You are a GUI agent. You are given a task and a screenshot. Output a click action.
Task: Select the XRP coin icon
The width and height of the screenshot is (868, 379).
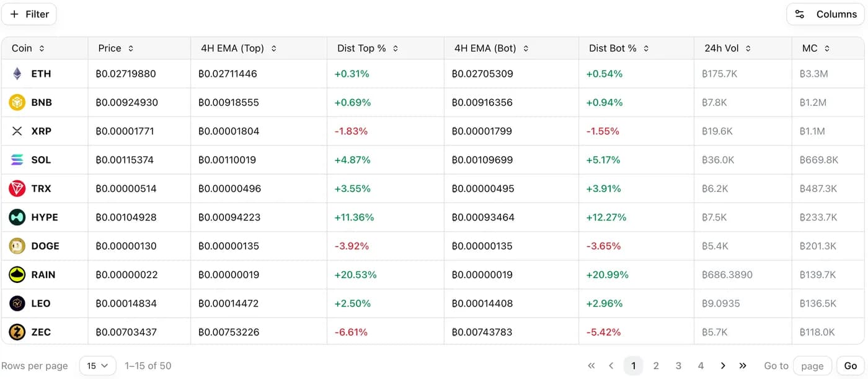click(17, 131)
